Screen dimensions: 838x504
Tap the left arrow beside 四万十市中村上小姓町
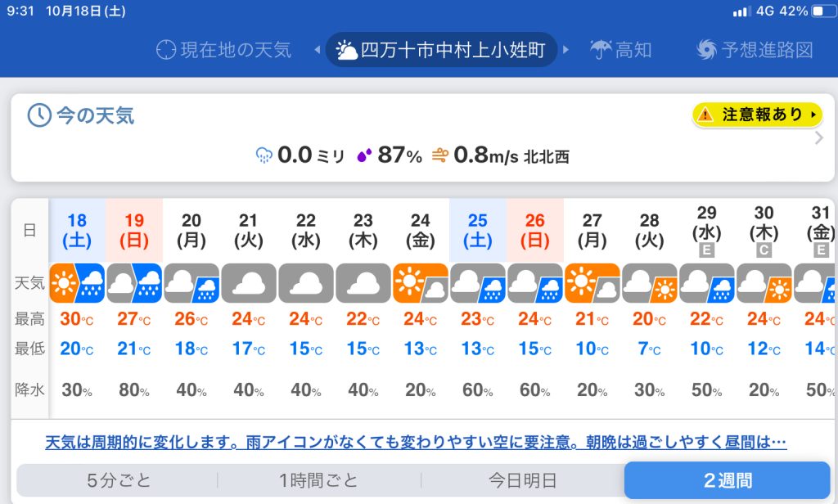[318, 50]
